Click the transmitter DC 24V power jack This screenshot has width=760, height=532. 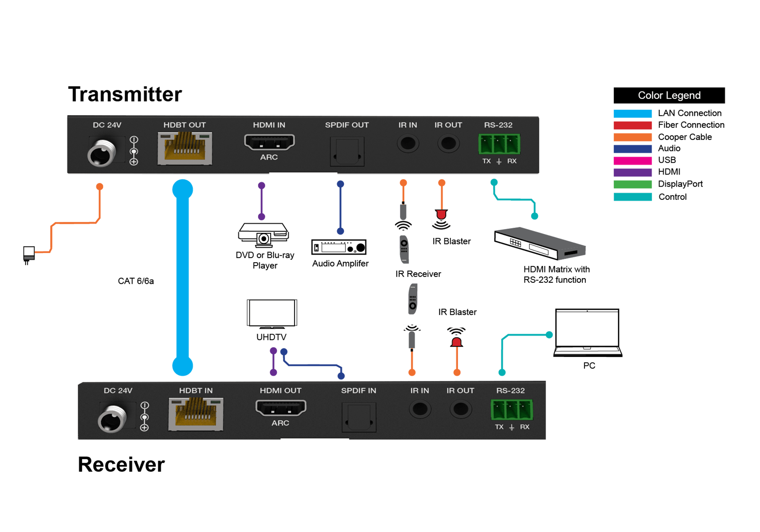[101, 153]
